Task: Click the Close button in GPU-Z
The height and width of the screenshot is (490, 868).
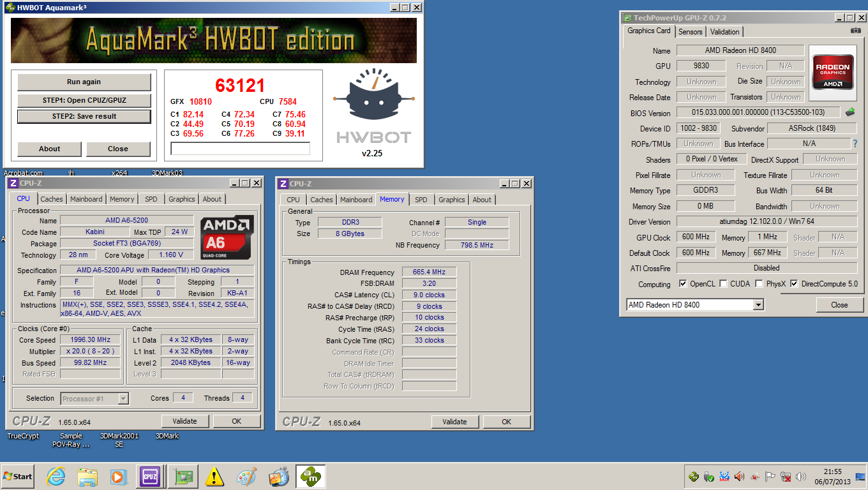Action: pos(839,305)
